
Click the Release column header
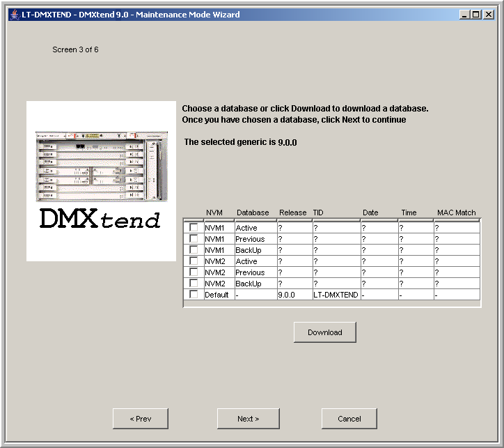[x=292, y=213]
